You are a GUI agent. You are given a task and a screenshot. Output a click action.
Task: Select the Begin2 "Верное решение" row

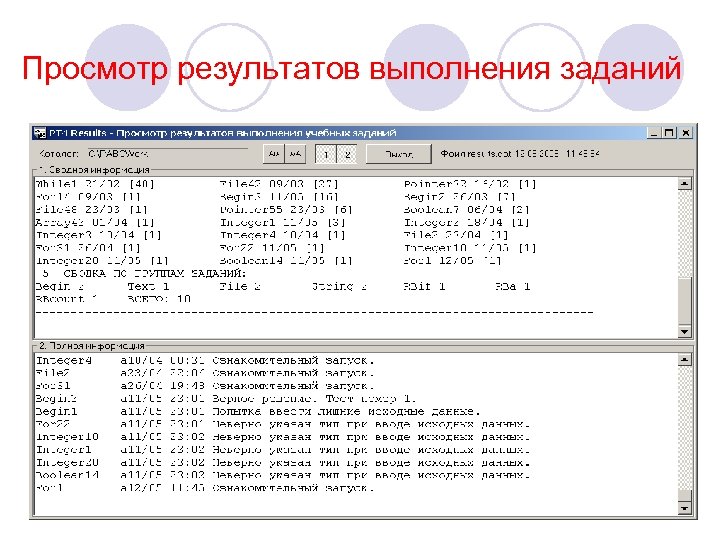click(x=226, y=399)
